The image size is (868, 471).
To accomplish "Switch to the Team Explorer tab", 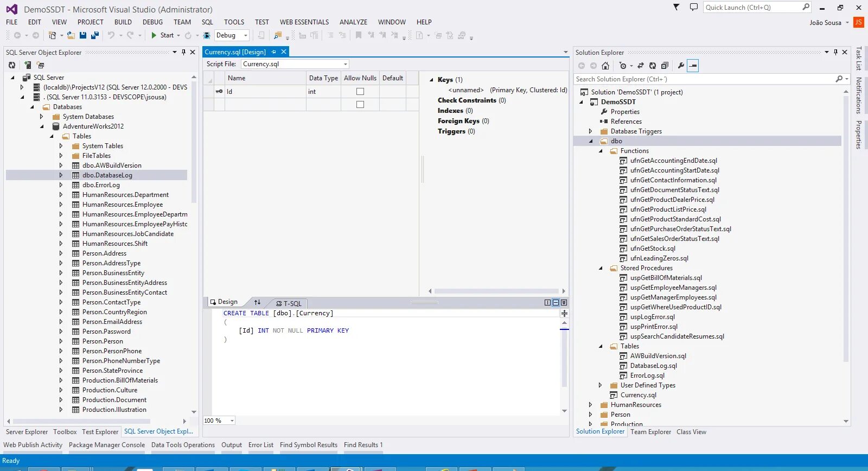I will [x=650, y=432].
